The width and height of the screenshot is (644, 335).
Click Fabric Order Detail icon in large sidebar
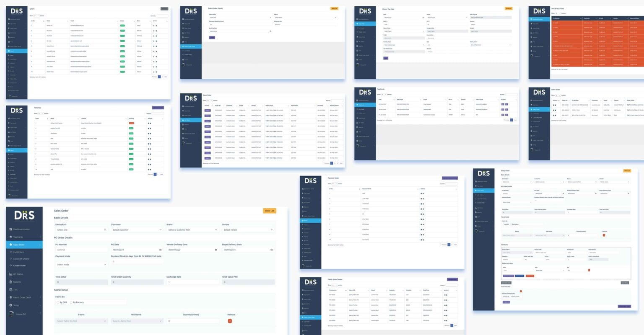(10, 297)
